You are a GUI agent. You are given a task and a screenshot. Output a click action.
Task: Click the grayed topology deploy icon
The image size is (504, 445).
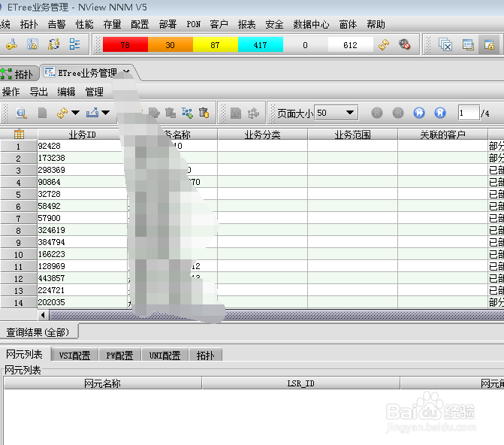(x=253, y=114)
